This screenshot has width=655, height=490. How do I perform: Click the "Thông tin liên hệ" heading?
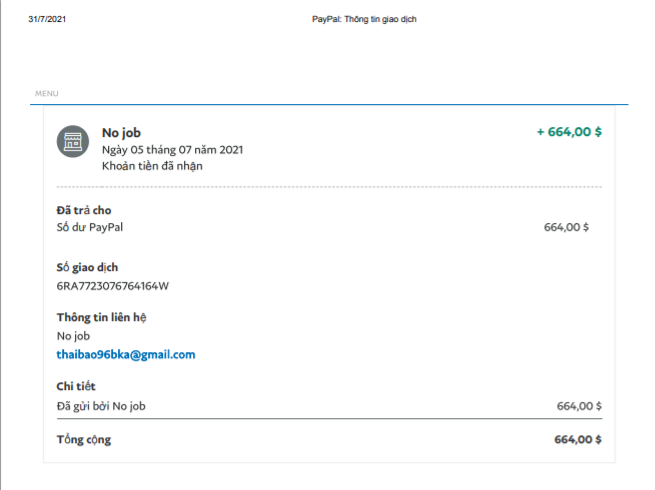[x=102, y=318]
